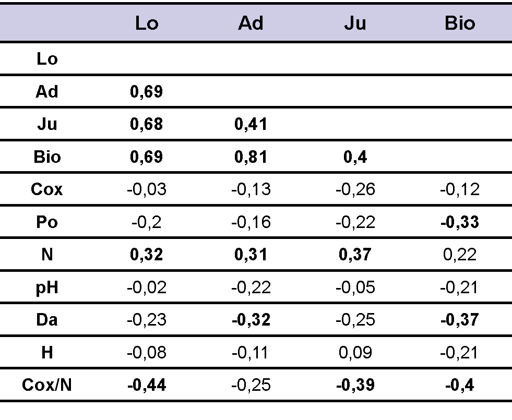Select the 0,22 value in N row

460,255
